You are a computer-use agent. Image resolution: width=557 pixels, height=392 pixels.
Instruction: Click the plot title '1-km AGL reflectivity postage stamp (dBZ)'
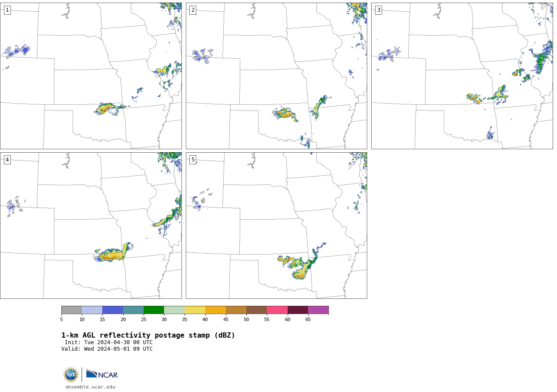click(x=148, y=335)
